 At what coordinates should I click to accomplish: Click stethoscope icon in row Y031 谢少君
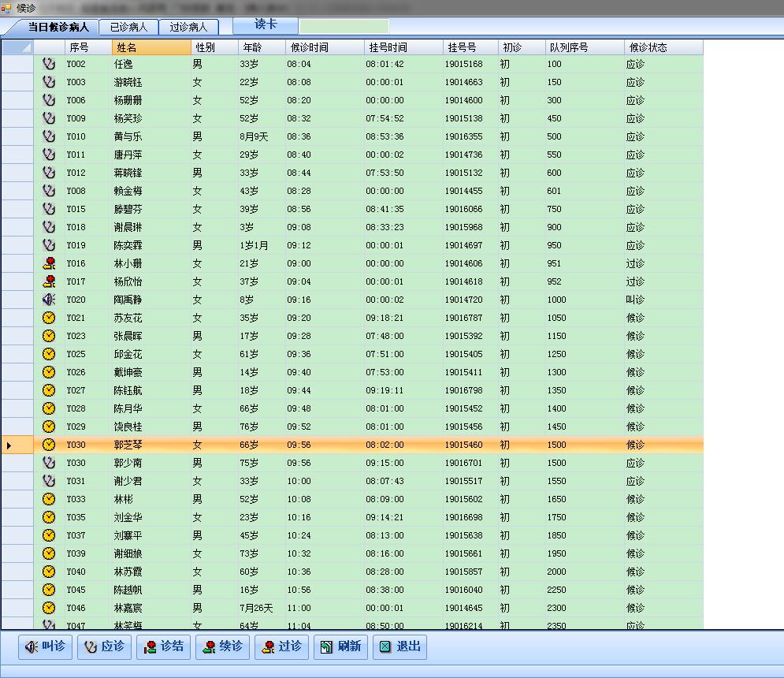(x=49, y=481)
